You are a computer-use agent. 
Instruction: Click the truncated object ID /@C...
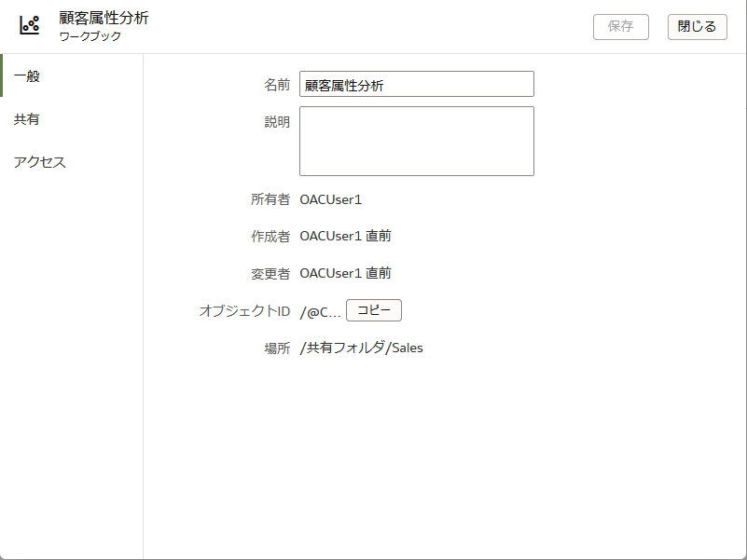click(320, 312)
